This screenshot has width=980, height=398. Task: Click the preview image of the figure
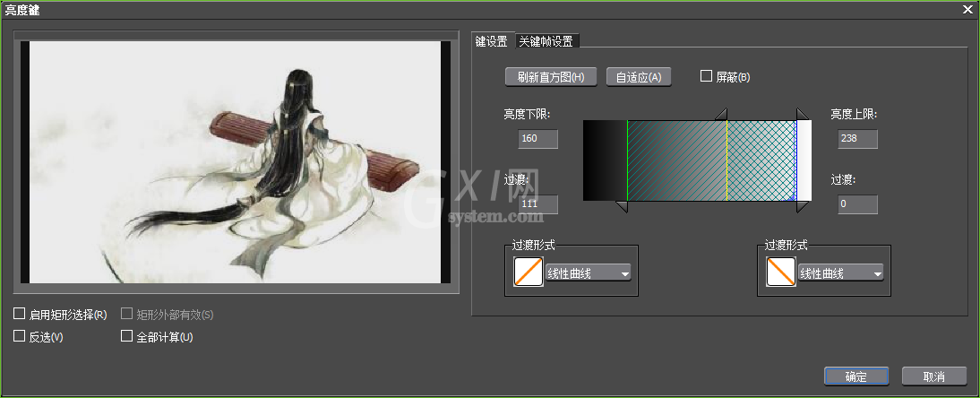coord(236,162)
